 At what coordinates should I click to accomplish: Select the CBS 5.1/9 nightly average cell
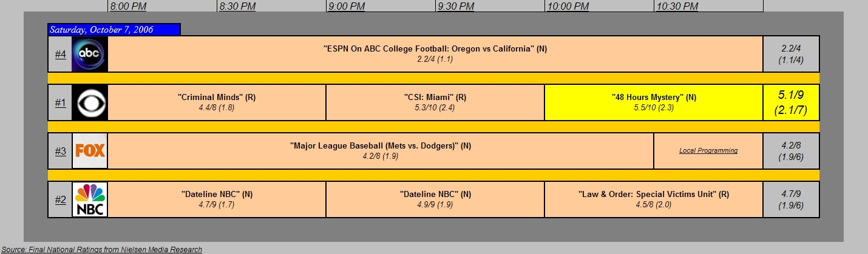click(791, 102)
